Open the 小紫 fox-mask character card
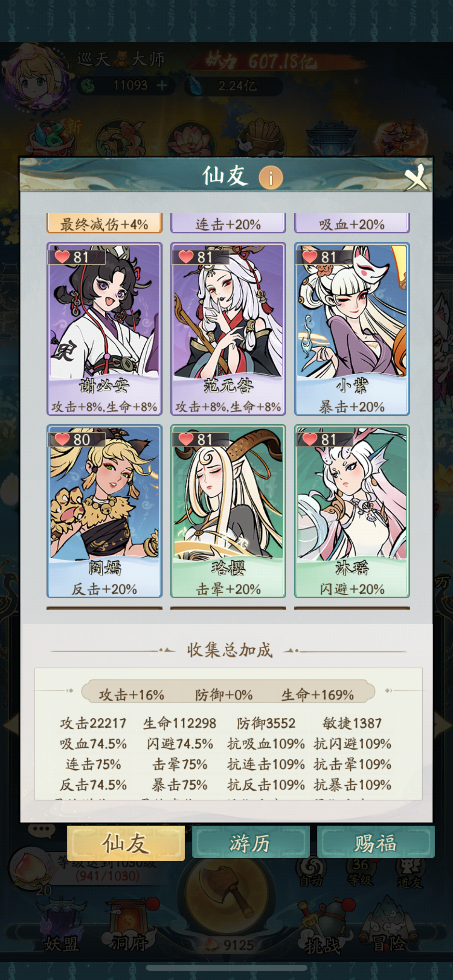The width and height of the screenshot is (453, 980). [x=352, y=329]
